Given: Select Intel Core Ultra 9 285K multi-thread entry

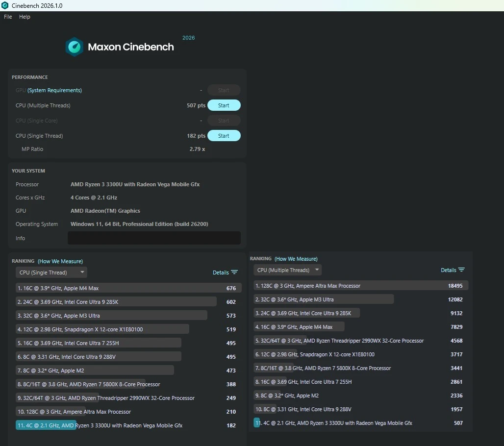Looking at the screenshot, I should click(306, 313).
